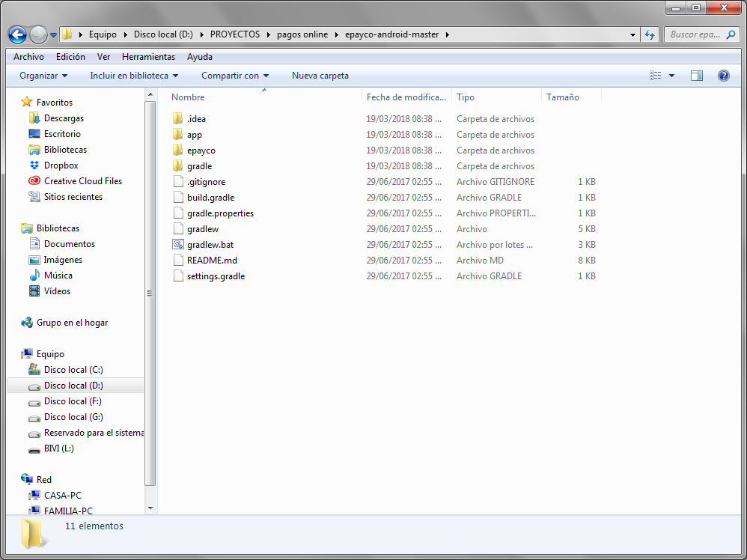Select Equipo in the navigation pane

(x=50, y=353)
